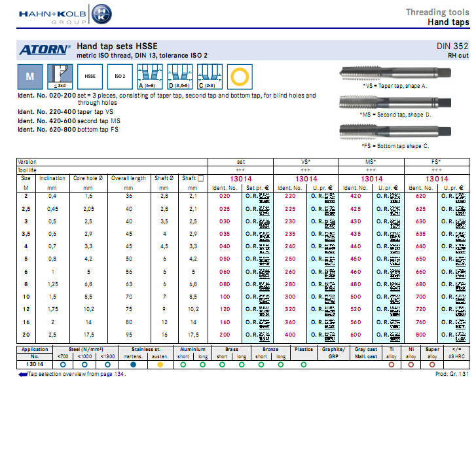Open the bottom tap FS product image
The image size is (476, 463).
395,132
